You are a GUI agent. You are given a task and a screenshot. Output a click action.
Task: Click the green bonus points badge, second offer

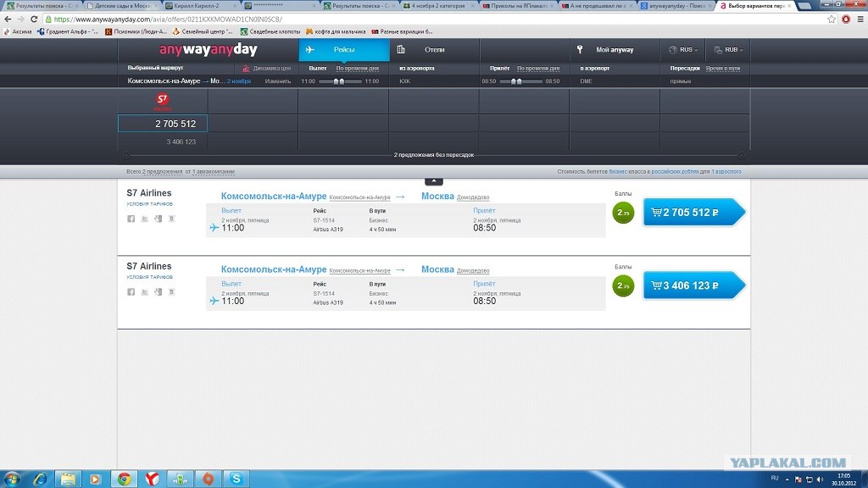[x=623, y=286]
